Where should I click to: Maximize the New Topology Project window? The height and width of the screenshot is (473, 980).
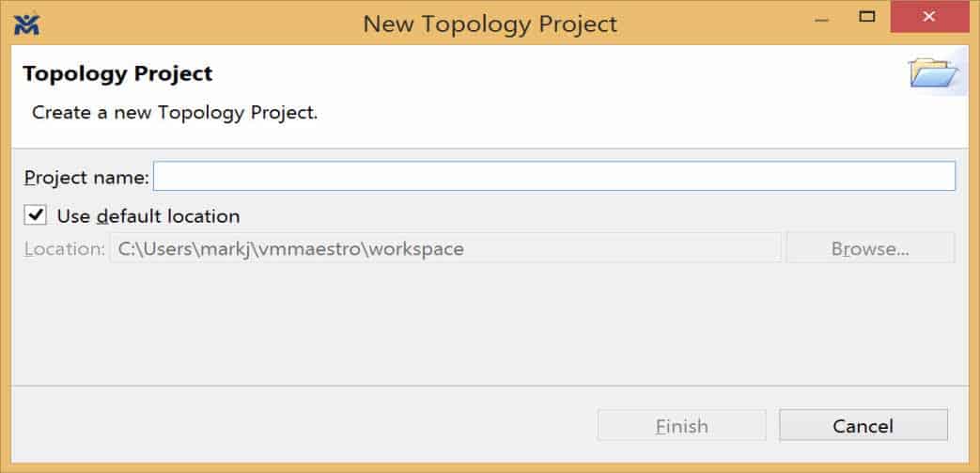(x=867, y=17)
